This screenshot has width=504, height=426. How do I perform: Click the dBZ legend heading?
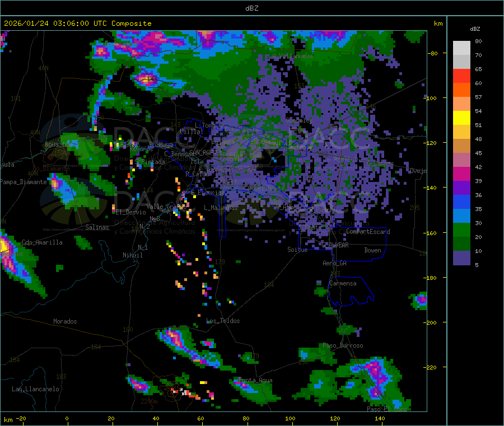point(475,29)
